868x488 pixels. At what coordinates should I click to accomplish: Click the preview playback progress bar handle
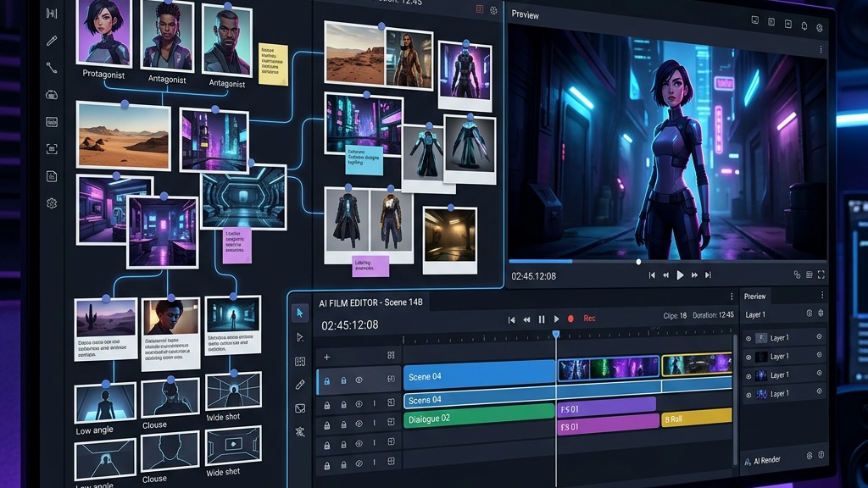click(638, 262)
